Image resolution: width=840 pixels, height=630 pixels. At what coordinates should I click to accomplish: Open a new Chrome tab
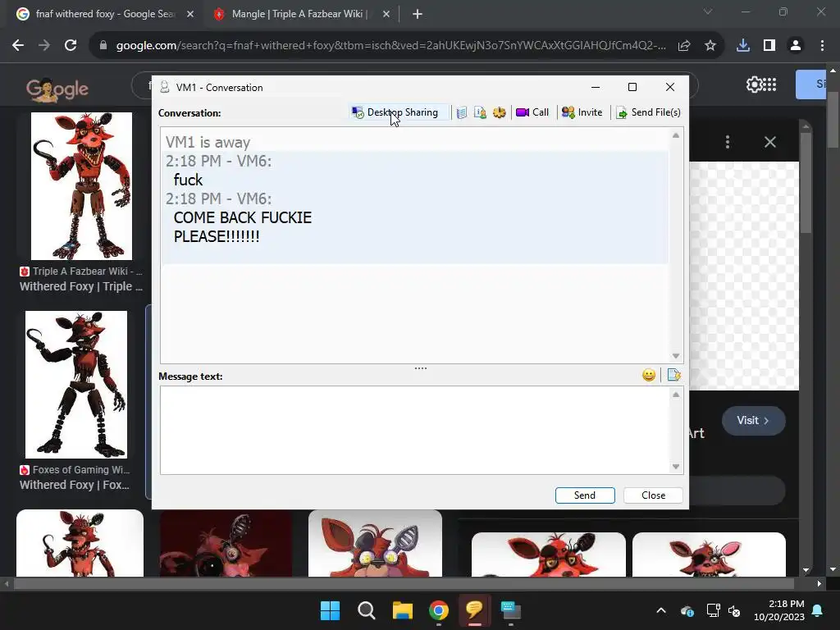coord(418,14)
